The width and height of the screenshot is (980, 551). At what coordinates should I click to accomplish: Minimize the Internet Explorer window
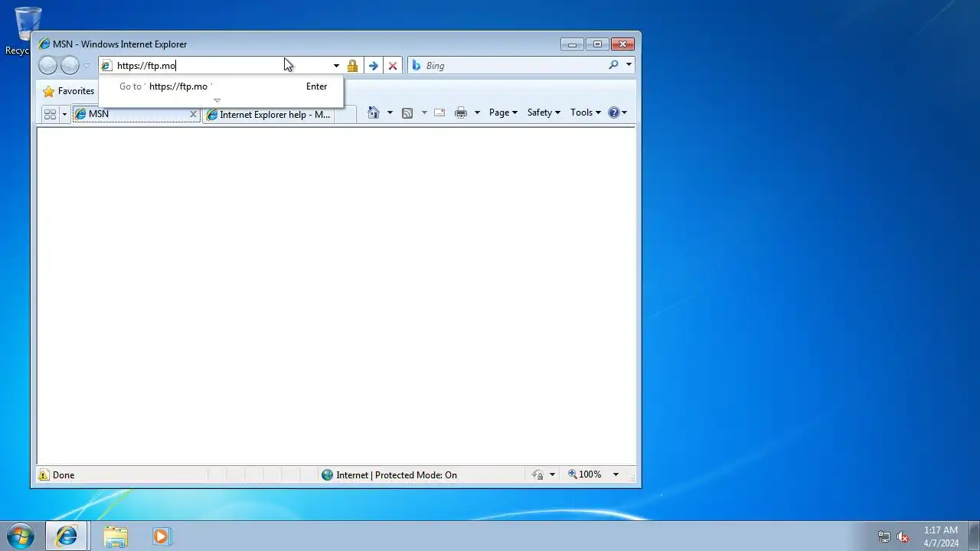click(572, 44)
